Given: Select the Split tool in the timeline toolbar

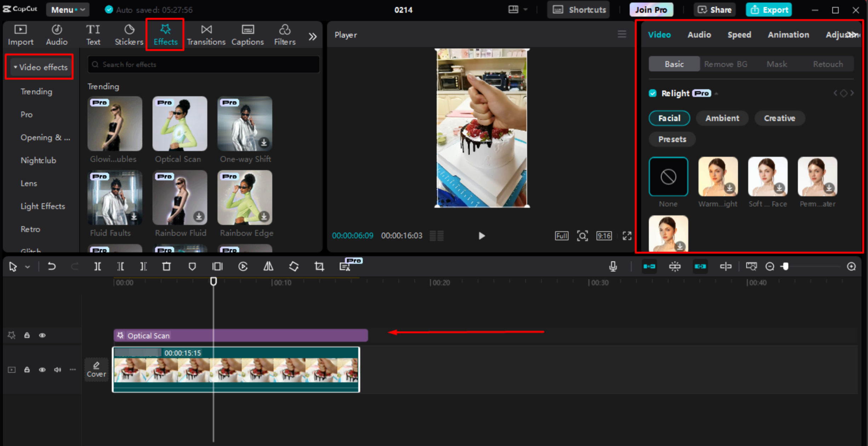Looking at the screenshot, I should 98,266.
